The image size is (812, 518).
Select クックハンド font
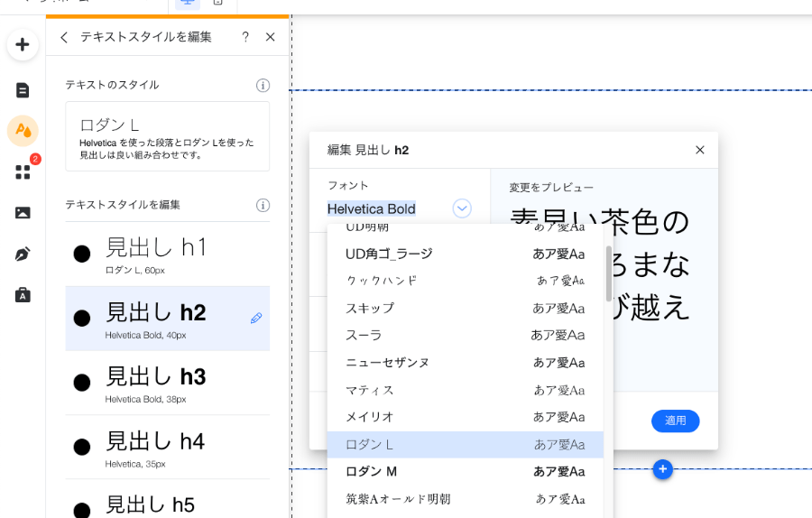coord(465,281)
